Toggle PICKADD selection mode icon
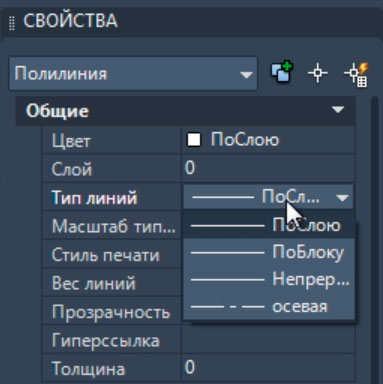 click(282, 72)
